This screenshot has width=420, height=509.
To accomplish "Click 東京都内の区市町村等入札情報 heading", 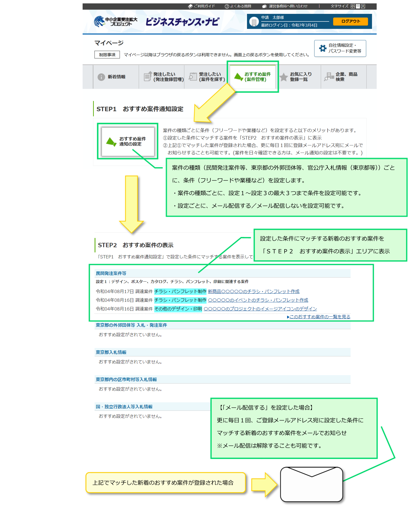I will point(126,379).
